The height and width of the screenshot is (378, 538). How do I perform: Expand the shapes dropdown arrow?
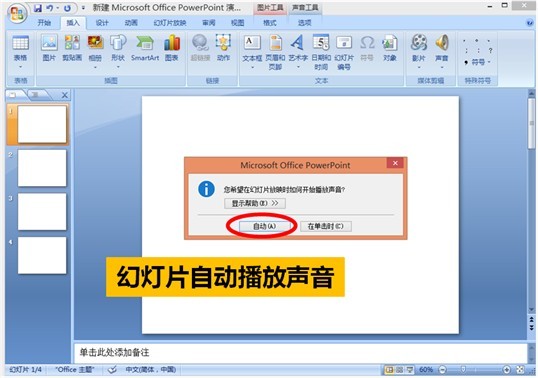click(118, 67)
